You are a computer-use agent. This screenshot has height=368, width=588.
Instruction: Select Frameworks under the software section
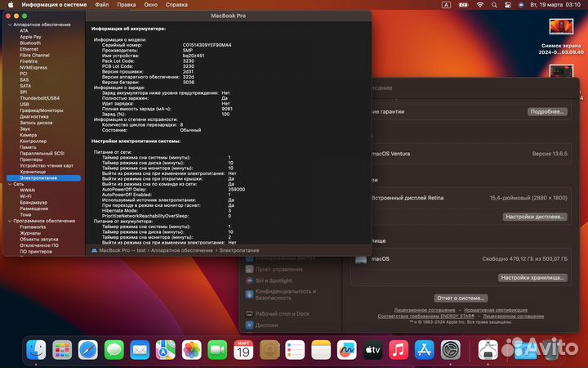click(x=33, y=227)
